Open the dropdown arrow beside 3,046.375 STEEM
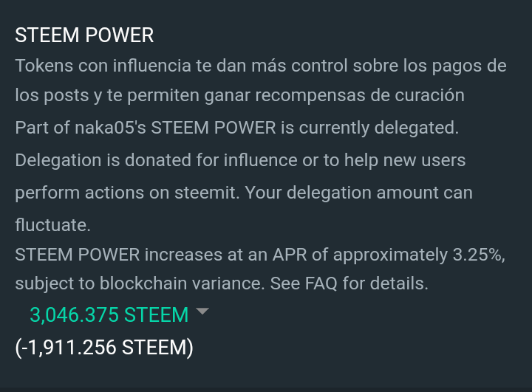Screen dimensions: 532x392 [202, 312]
